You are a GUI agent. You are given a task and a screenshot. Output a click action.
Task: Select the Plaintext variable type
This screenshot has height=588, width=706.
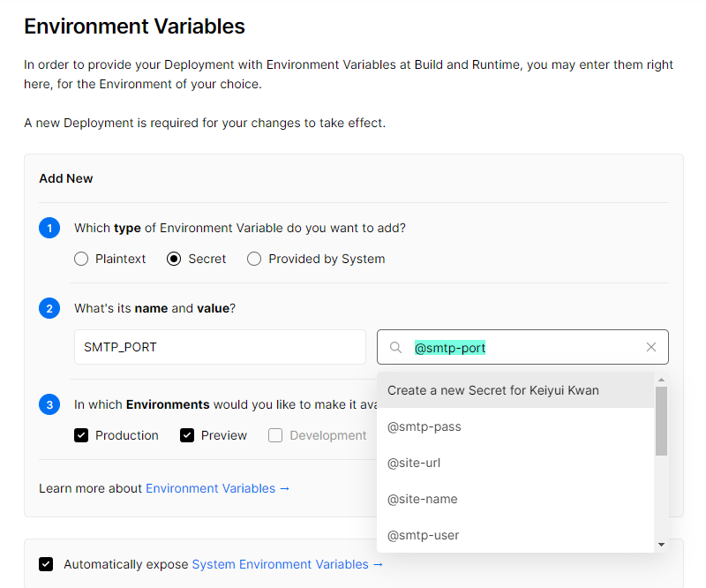click(81, 259)
